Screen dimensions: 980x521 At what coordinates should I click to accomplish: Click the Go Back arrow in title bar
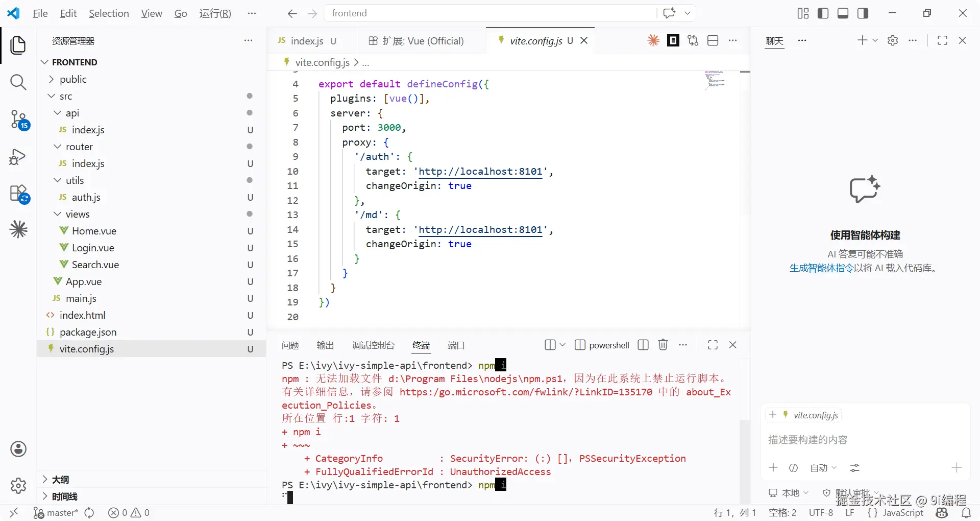(x=292, y=13)
